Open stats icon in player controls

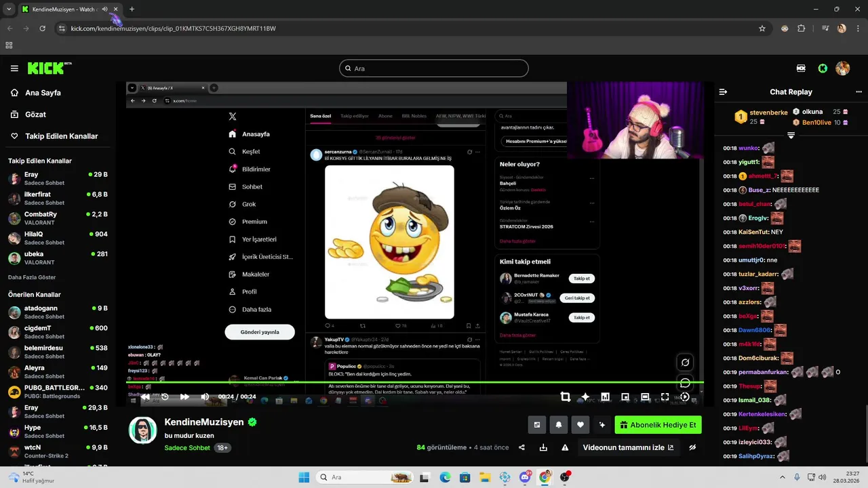605,397
